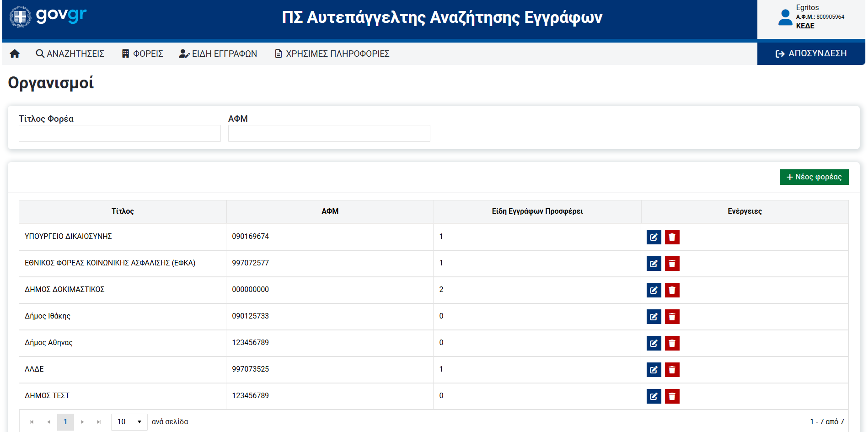Sort by the Τίτλος column header
The height and width of the screenshot is (432, 868).
tap(123, 211)
